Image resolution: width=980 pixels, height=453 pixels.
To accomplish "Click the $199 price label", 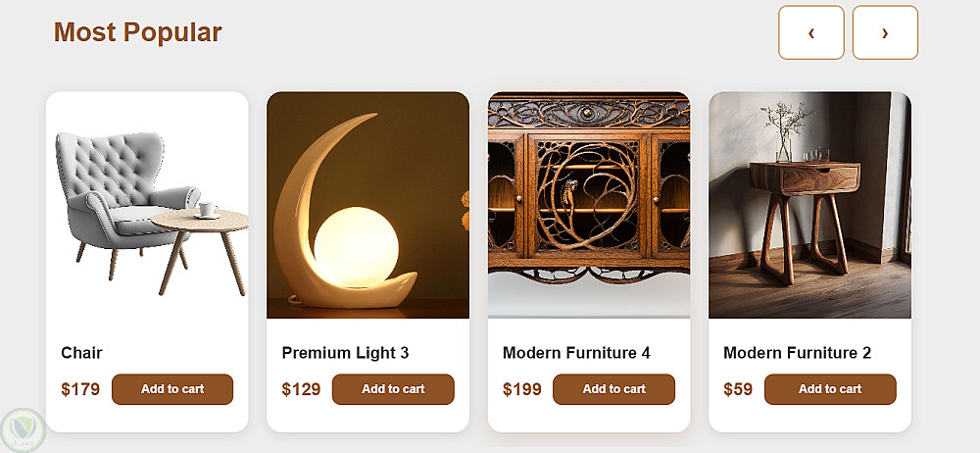I will 522,389.
